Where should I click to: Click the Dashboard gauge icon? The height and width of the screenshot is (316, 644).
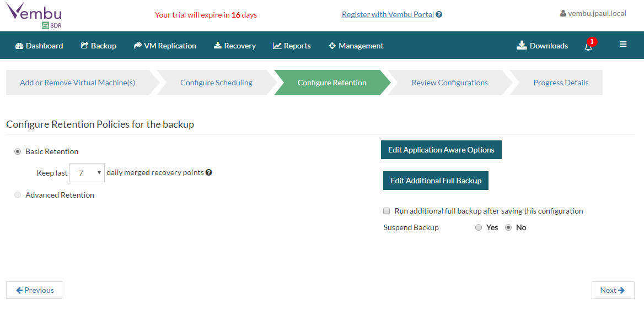point(19,46)
